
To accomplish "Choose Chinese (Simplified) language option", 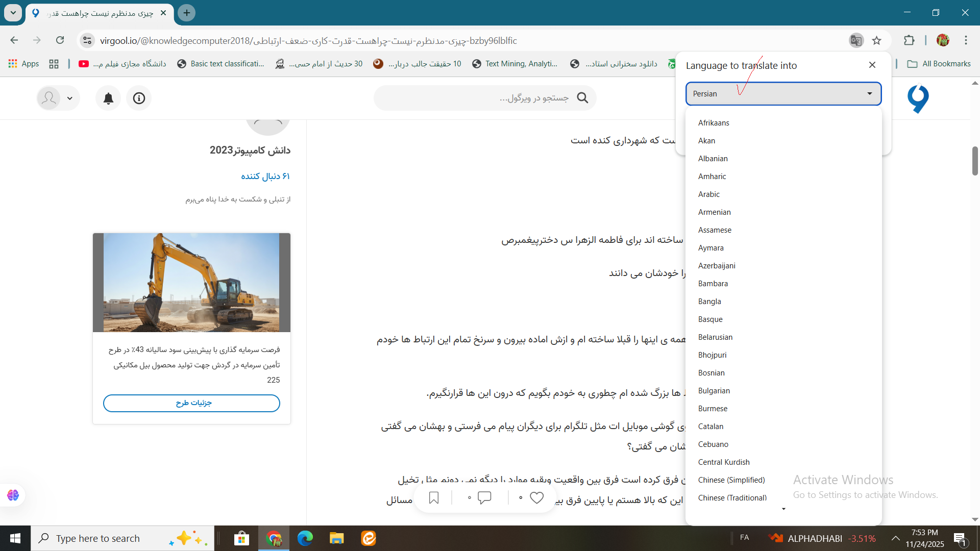I will tap(731, 480).
